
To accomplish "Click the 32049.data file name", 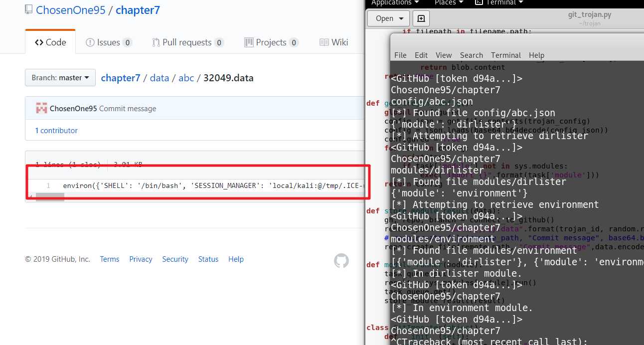I will point(228,78).
